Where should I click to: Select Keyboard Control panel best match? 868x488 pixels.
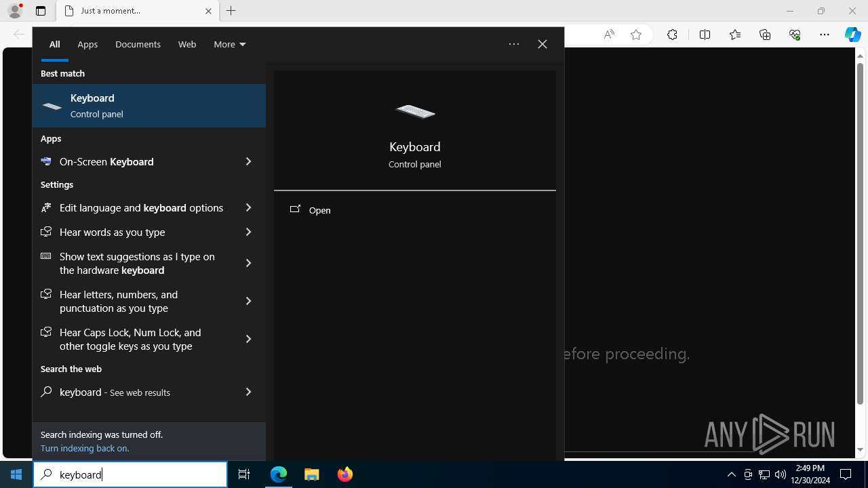coord(149,106)
